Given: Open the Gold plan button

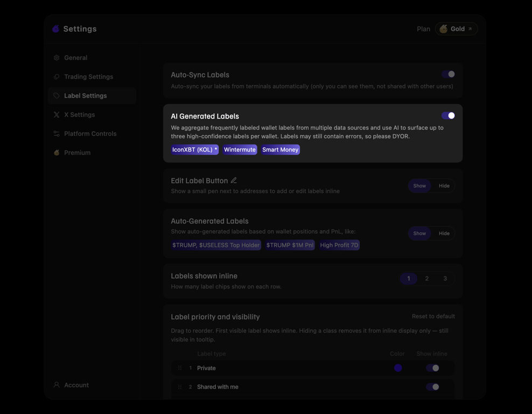Looking at the screenshot, I should coord(456,29).
